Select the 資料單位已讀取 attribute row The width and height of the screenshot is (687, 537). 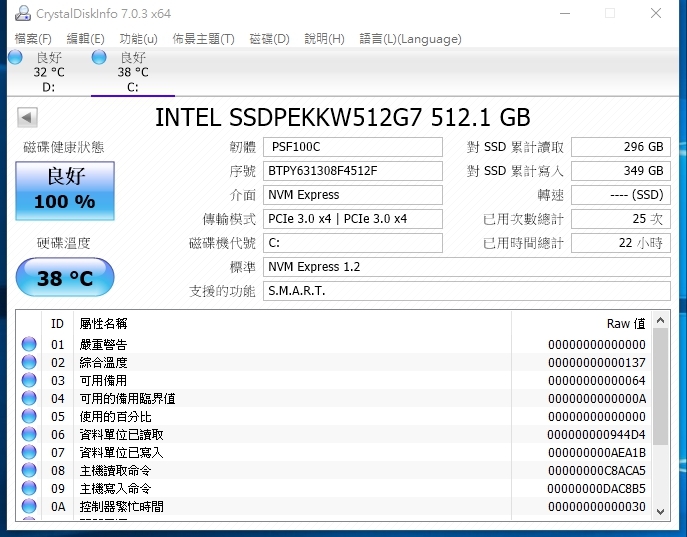coord(334,434)
